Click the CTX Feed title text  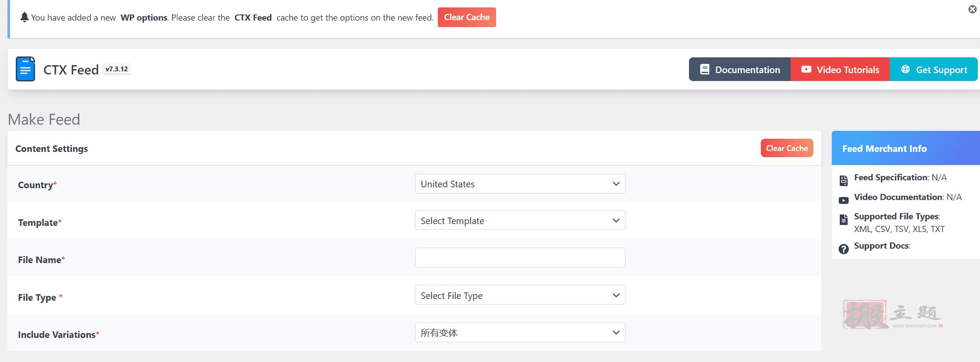pyautogui.click(x=71, y=70)
